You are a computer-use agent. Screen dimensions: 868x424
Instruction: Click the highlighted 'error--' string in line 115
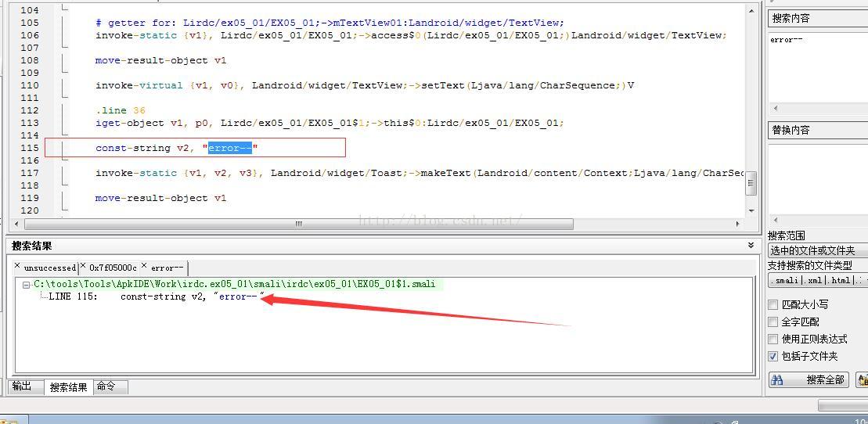point(230,148)
